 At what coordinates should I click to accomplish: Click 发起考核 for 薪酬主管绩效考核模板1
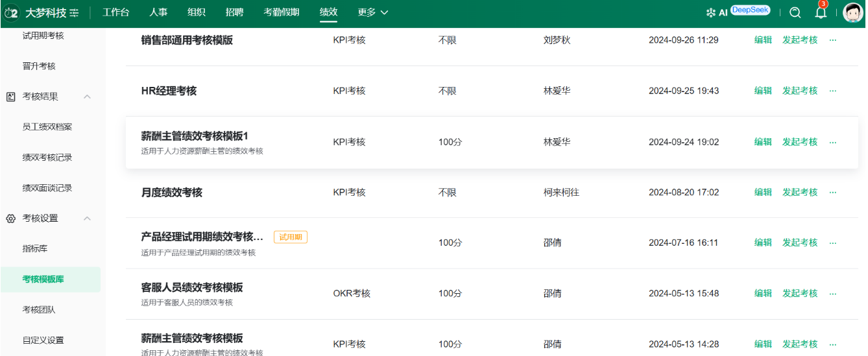(800, 142)
